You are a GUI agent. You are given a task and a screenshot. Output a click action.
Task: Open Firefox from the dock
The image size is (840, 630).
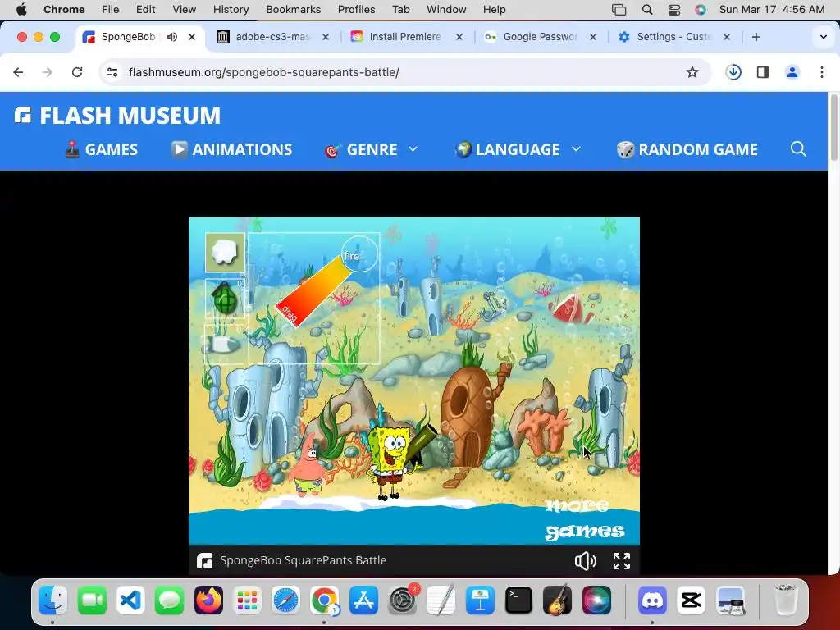208,600
